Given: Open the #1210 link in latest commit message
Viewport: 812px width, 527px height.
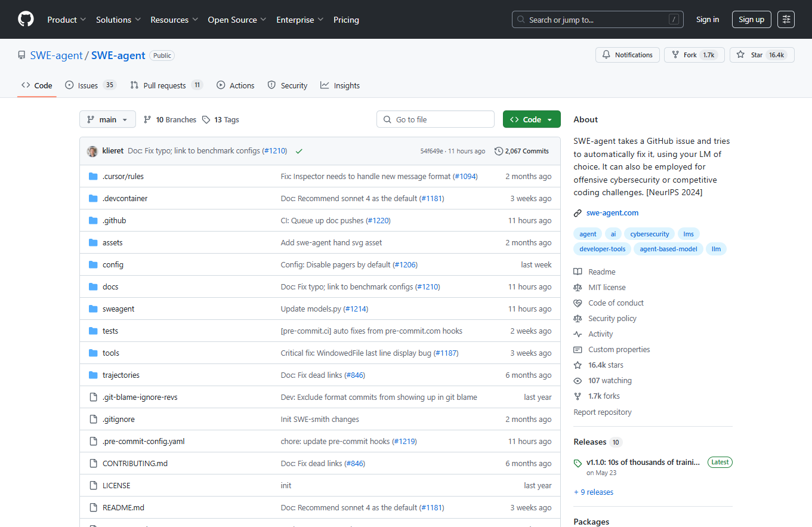Looking at the screenshot, I should pos(274,152).
